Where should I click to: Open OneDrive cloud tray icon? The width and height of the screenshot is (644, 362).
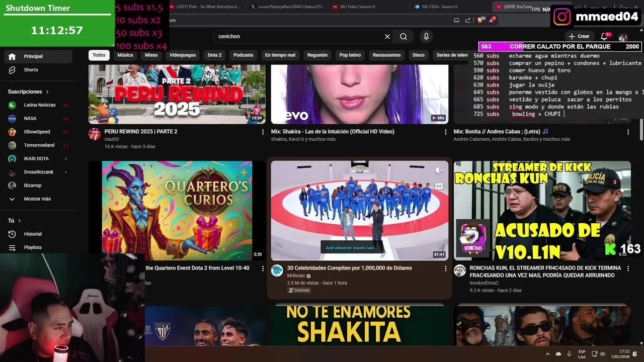tap(558, 354)
